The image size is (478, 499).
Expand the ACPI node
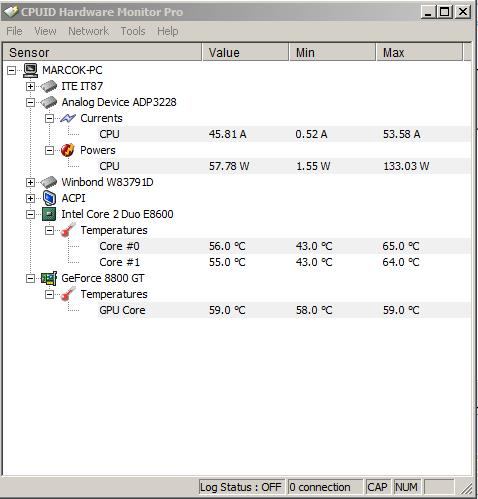(30, 198)
